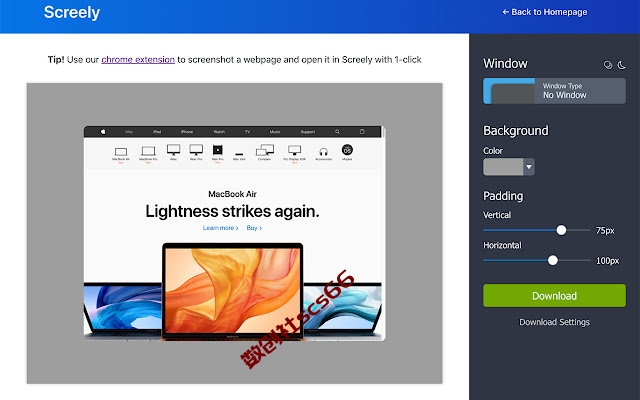Go Back to Homepage
Viewport: 640px width, 400px height.
click(x=544, y=12)
